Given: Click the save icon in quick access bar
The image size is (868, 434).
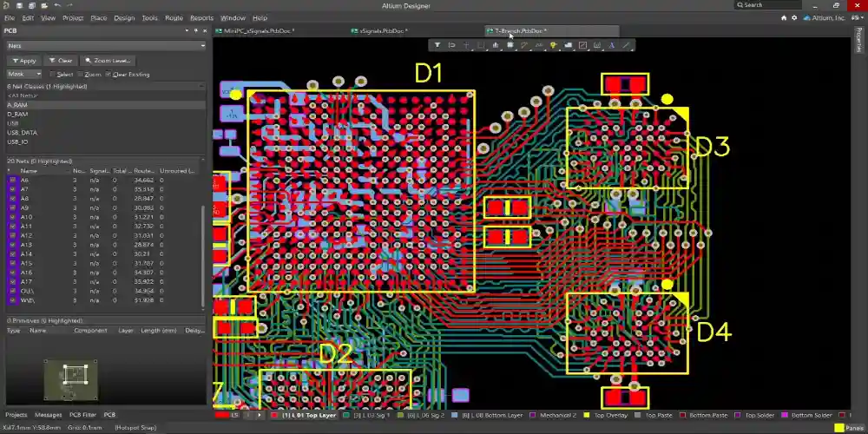Looking at the screenshot, I should 19,5.
